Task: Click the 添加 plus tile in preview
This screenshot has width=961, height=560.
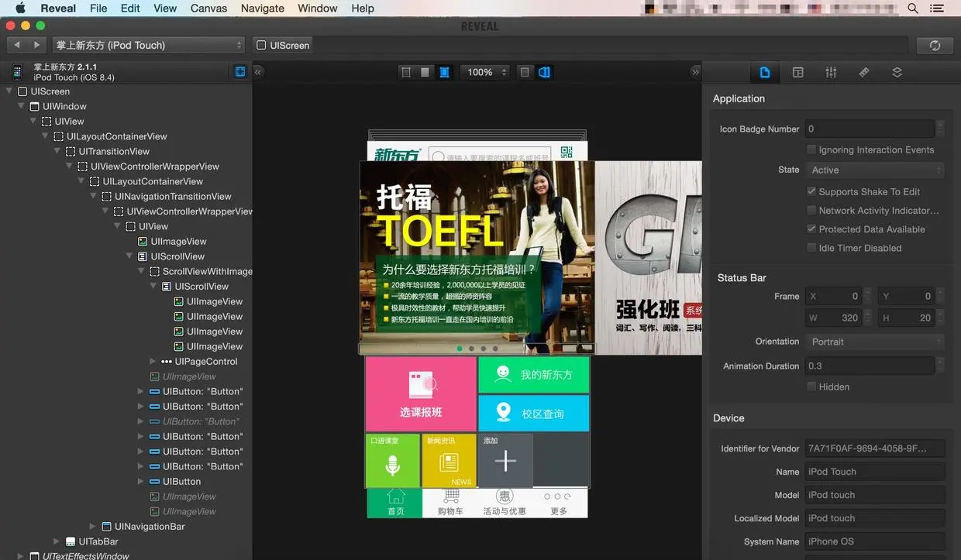Action: [x=505, y=460]
